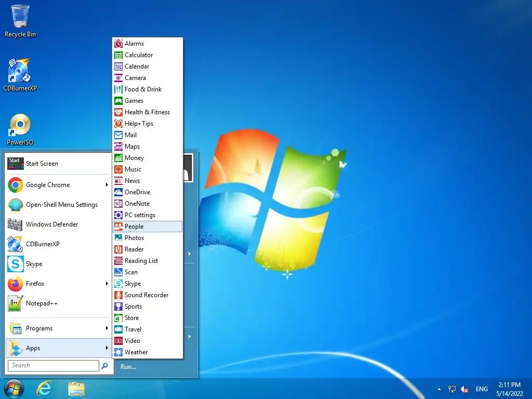Open File Explorer from the taskbar
The image size is (532, 399).
coord(76,389)
